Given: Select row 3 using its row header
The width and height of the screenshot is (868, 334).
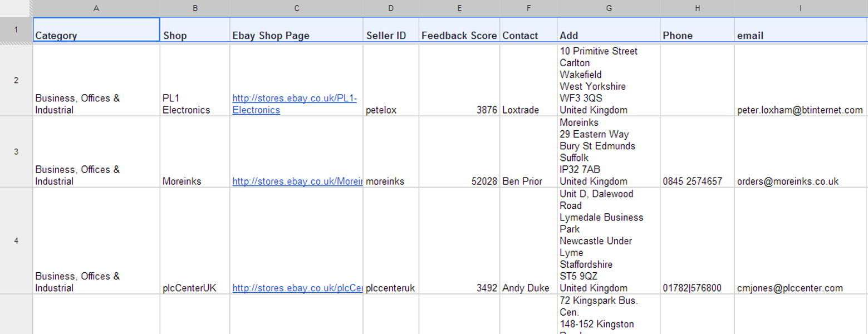Looking at the screenshot, I should click(x=16, y=151).
